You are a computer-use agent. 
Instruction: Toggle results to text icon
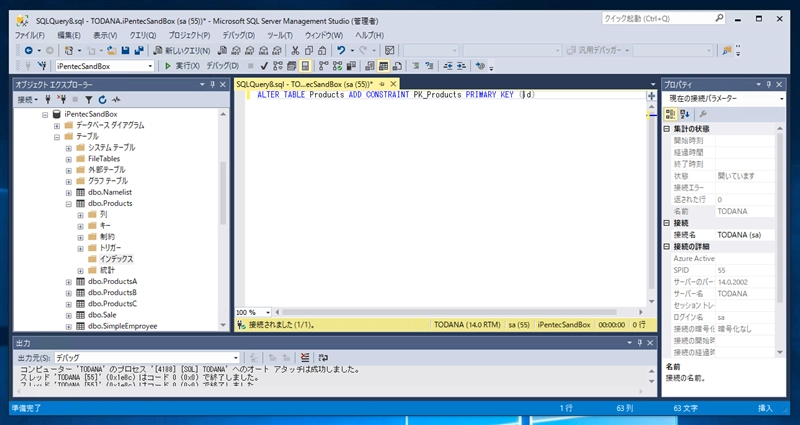(x=370, y=66)
